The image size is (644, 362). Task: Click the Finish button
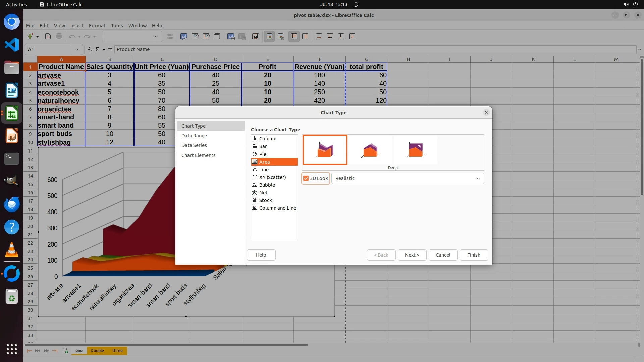coord(474,255)
